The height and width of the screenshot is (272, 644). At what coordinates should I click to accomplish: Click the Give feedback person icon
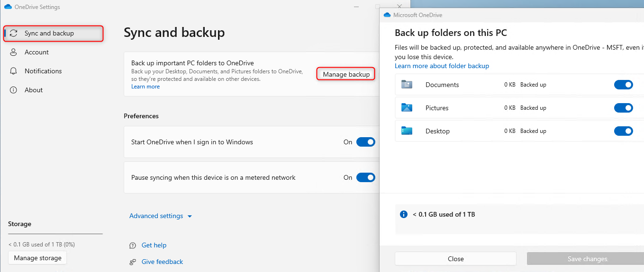coord(133,262)
